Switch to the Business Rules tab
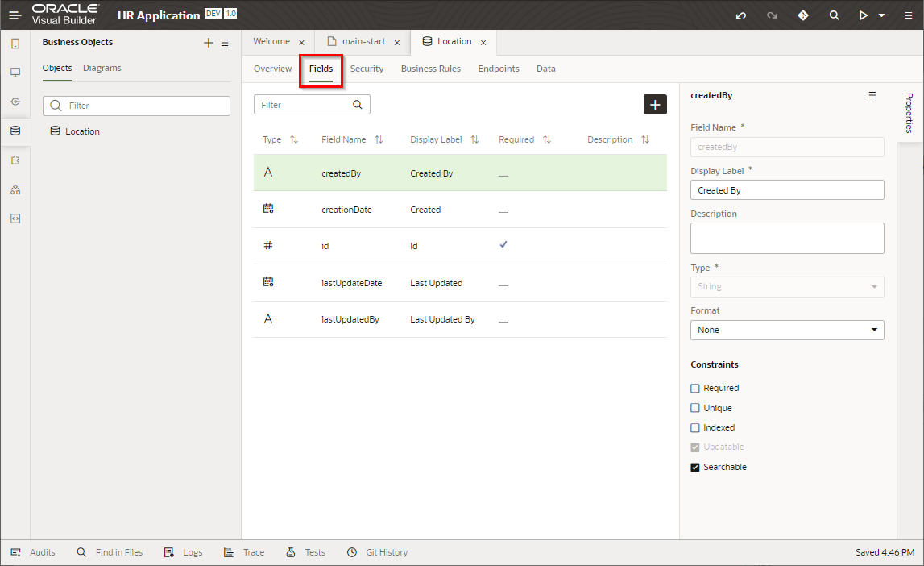 tap(430, 69)
